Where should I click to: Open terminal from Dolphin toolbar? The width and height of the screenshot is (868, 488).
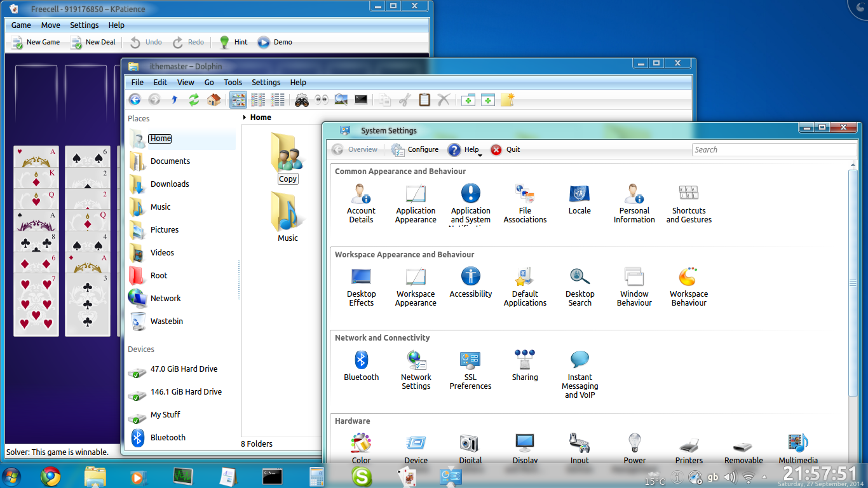tap(361, 99)
